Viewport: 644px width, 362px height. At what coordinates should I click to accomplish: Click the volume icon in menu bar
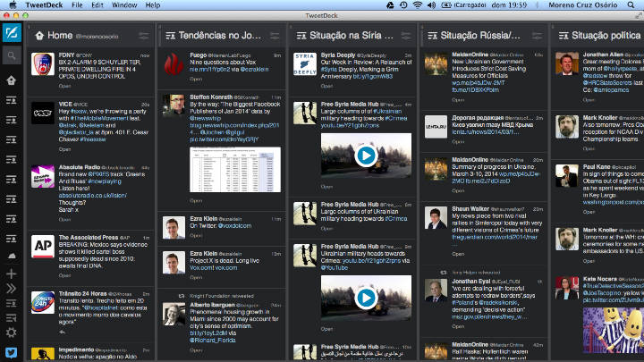click(431, 5)
